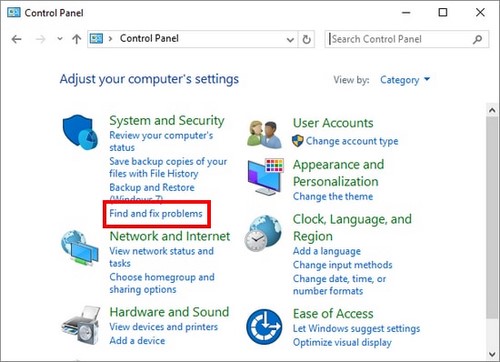Click the Ease of Access icon

click(x=264, y=327)
